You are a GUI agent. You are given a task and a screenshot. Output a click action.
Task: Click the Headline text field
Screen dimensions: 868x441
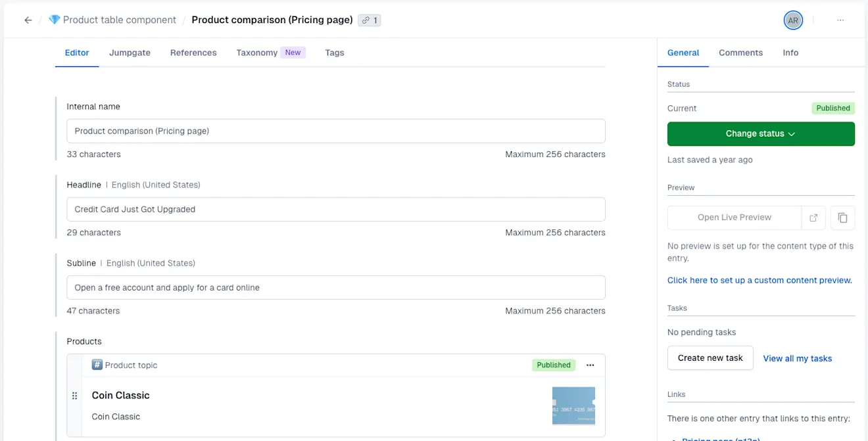pos(336,209)
